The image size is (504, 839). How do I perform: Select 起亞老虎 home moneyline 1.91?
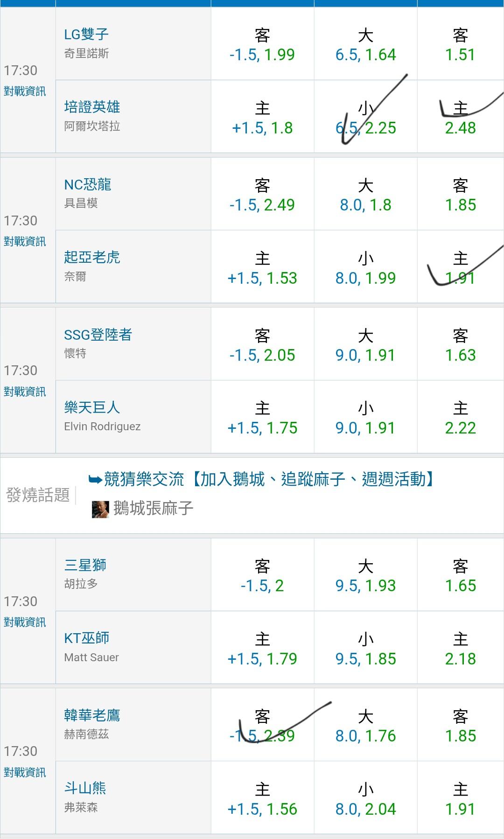pyautogui.click(x=460, y=268)
